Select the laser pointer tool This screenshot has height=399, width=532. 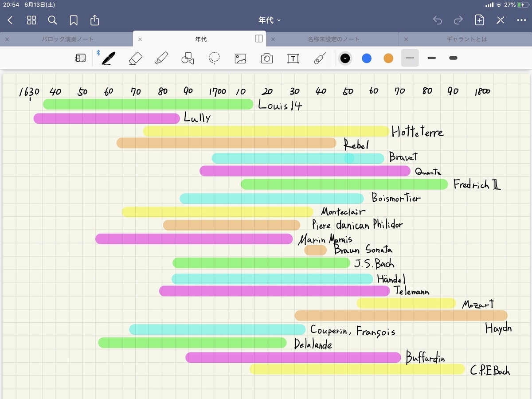[320, 58]
